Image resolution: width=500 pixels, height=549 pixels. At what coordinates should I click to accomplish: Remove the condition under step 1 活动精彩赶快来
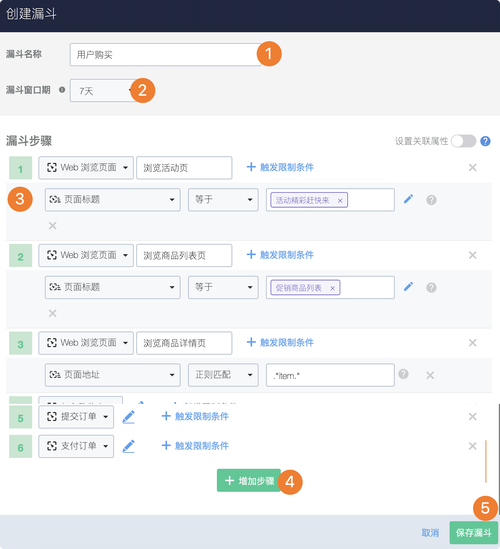(x=53, y=225)
